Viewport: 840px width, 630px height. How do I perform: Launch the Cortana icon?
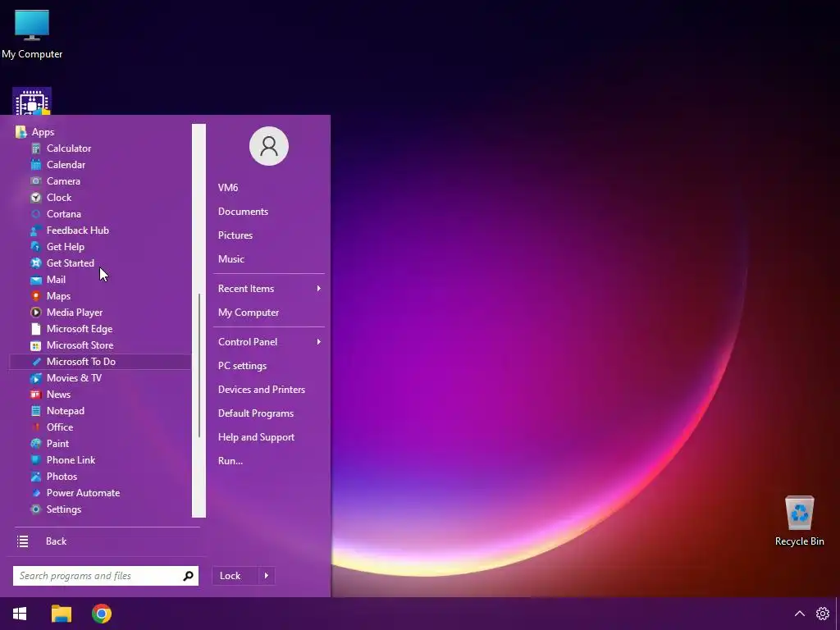point(36,214)
